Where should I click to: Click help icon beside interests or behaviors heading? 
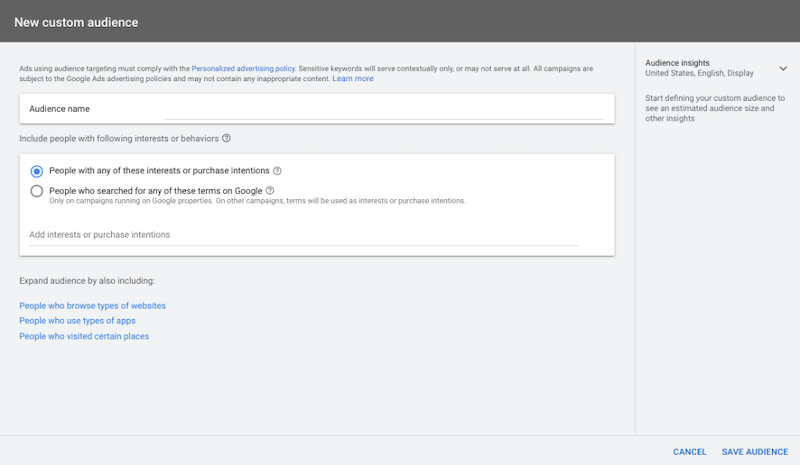pyautogui.click(x=227, y=138)
